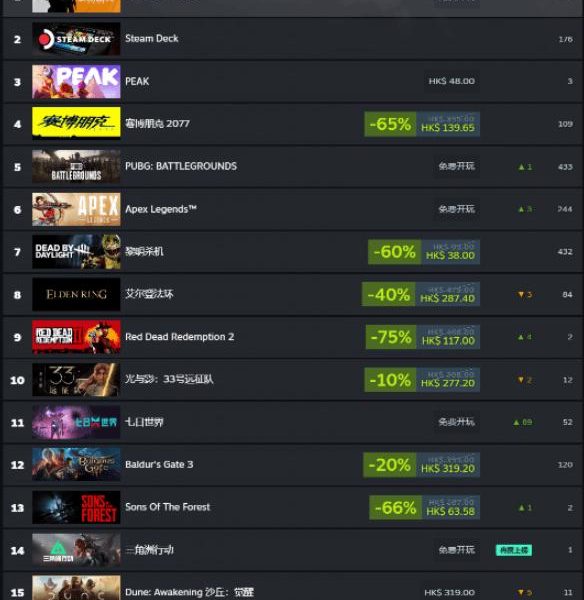The width and height of the screenshot is (584, 600).
Task: Open the Dune: Awakening title link
Action: (189, 592)
